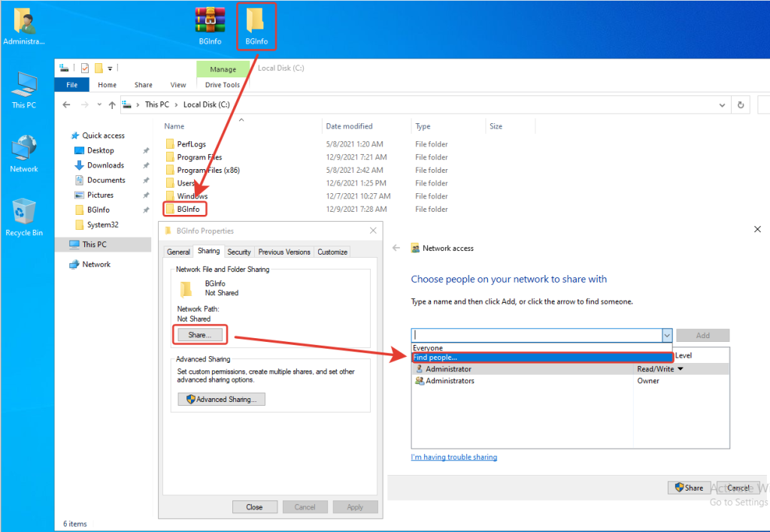The width and height of the screenshot is (770, 532).
Task: Click the Share... button in Properties
Action: 199,334
